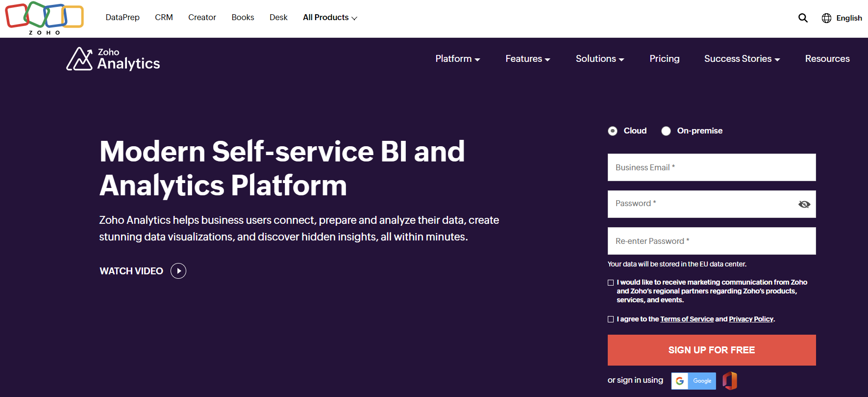Image resolution: width=868 pixels, height=397 pixels.
Task: Expand the All Products dropdown
Action: click(x=330, y=18)
